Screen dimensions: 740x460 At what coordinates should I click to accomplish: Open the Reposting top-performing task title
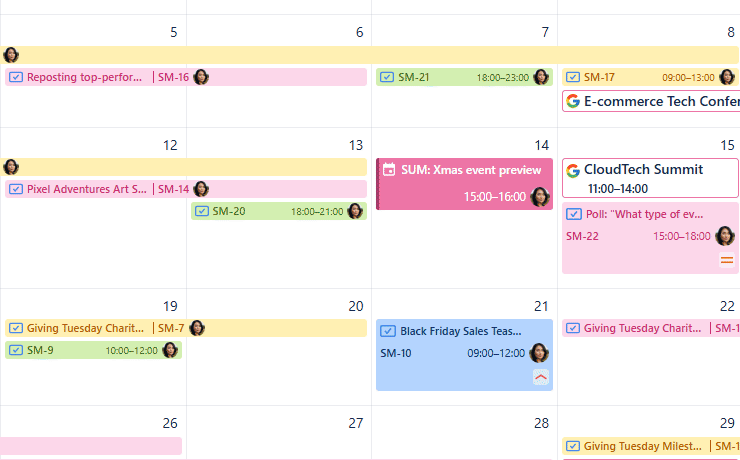(87, 77)
